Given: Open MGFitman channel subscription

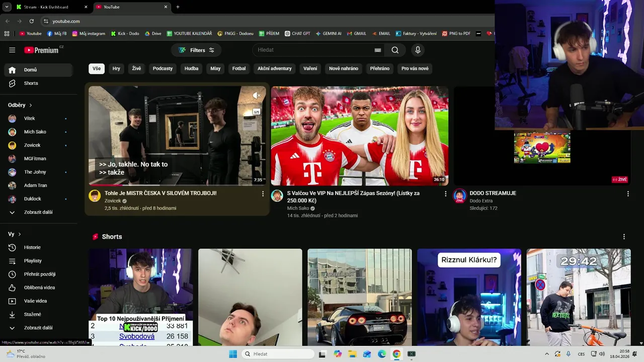Looking at the screenshot, I should click(39, 158).
